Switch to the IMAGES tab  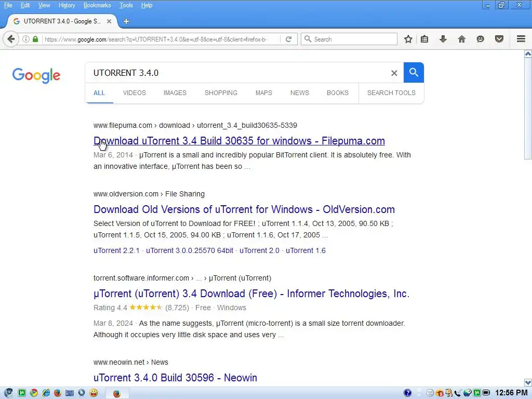tap(175, 93)
